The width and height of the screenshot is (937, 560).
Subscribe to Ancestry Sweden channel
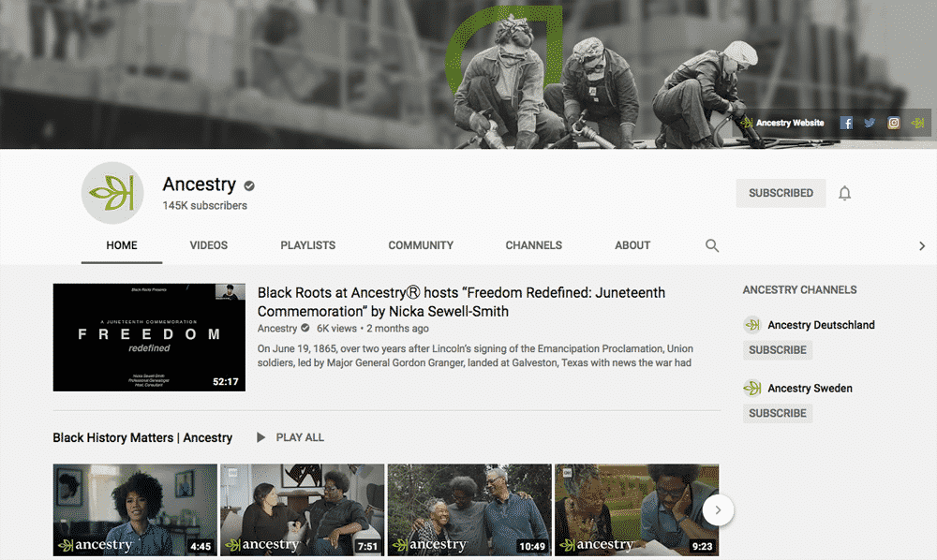point(778,413)
